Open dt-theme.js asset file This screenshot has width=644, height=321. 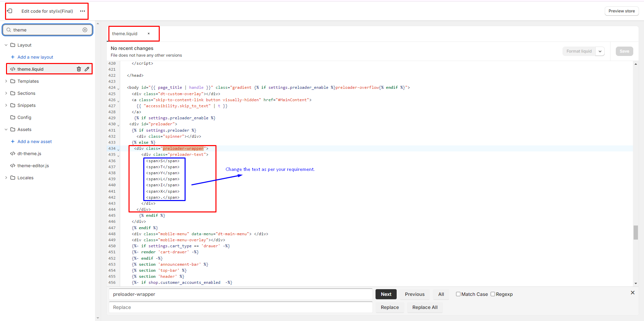[x=29, y=153]
